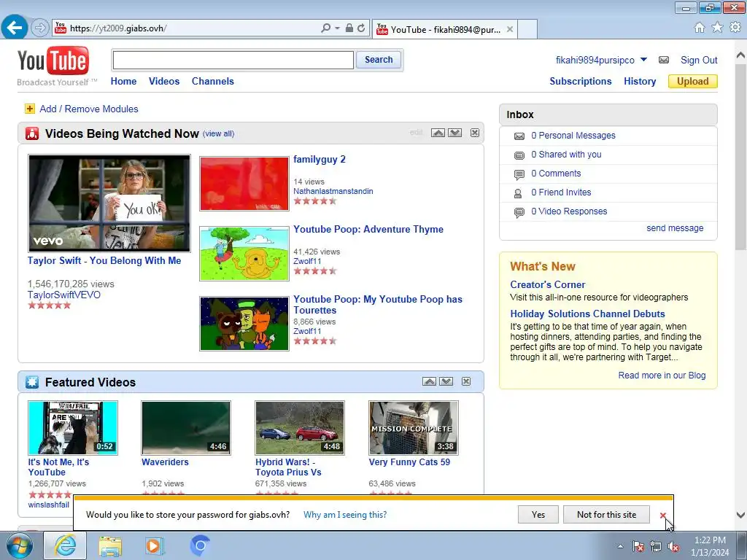Click the browser forward arrow button
The width and height of the screenshot is (747, 560).
click(40, 28)
